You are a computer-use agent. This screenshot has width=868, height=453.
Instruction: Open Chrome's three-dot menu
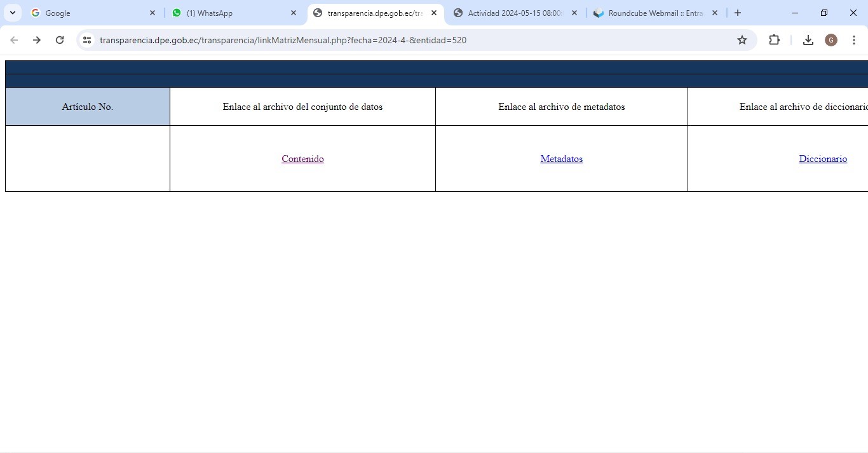[x=853, y=40]
